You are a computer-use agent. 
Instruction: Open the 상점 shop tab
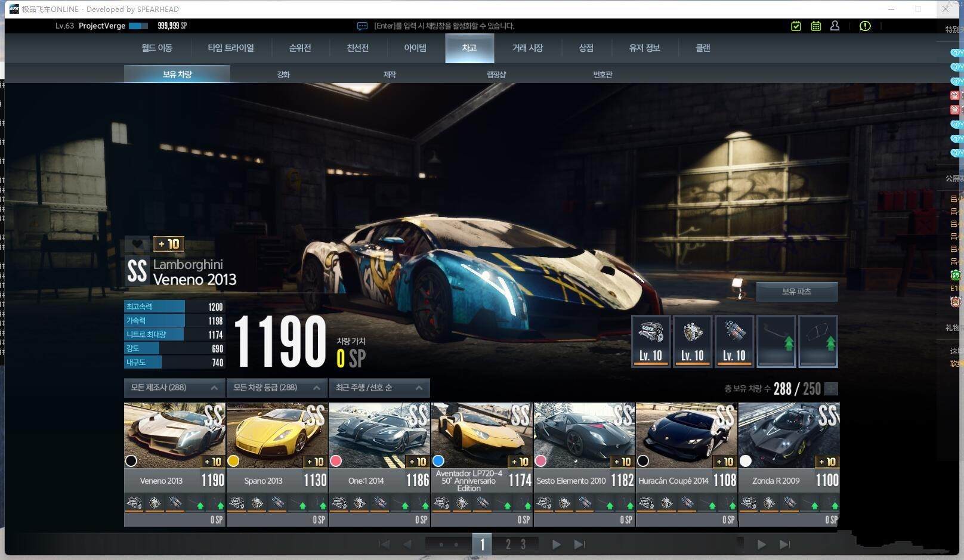pyautogui.click(x=586, y=48)
